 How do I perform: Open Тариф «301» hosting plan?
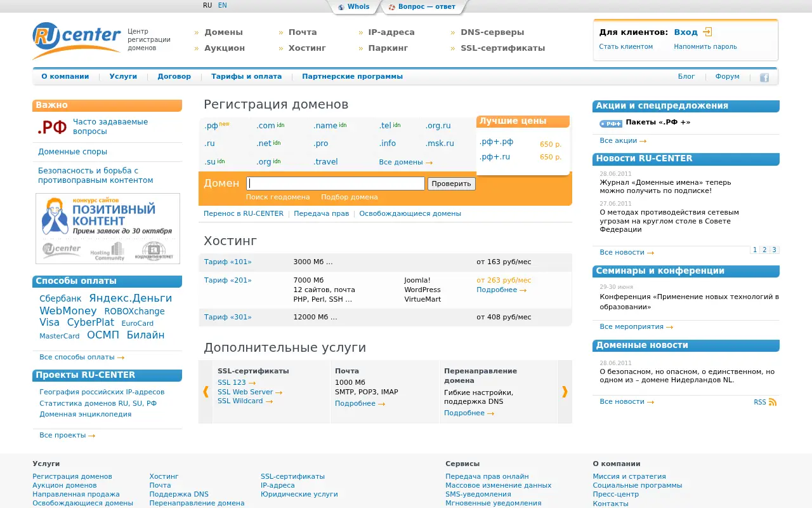(x=228, y=317)
